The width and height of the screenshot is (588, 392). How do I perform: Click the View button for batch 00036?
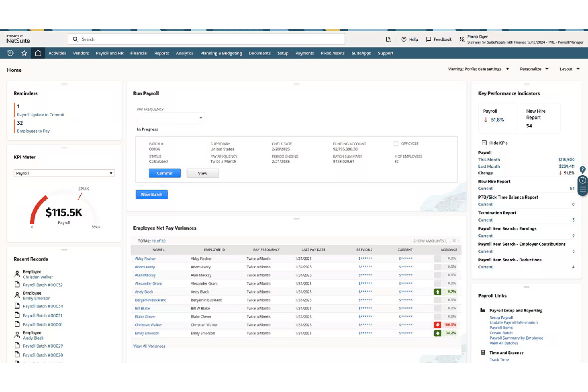[x=203, y=173]
